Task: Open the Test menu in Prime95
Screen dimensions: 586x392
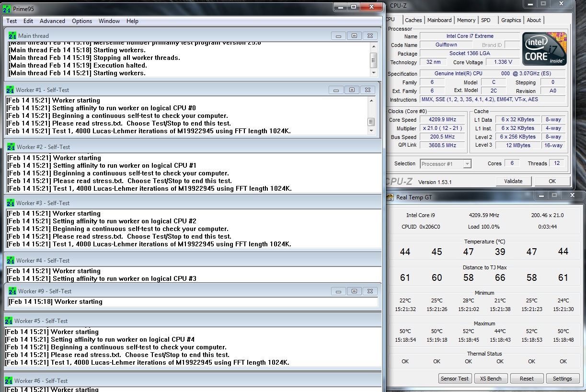Action: 11,21
